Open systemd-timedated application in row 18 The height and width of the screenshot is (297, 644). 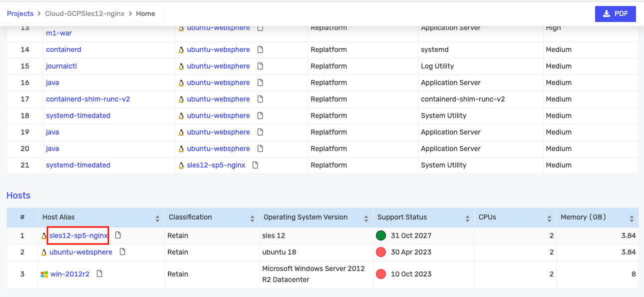click(x=78, y=115)
